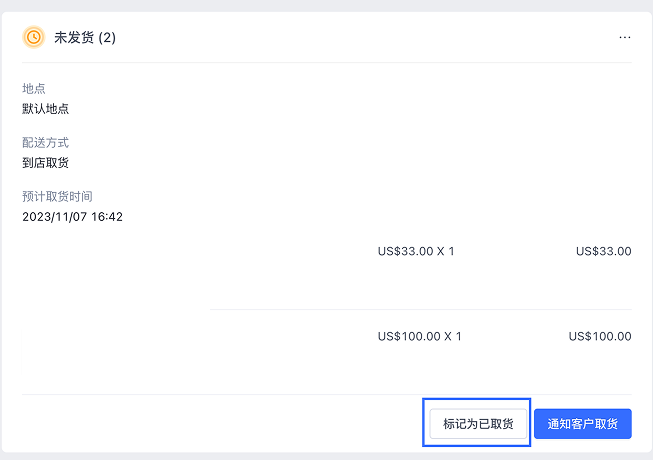Image resolution: width=653 pixels, height=460 pixels.
Task: Click the US$33.00 X 1 quantity text
Action: pyautogui.click(x=416, y=251)
